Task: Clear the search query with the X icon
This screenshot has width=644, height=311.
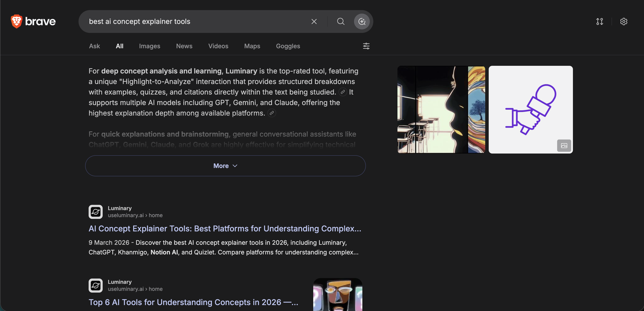Action: (314, 21)
